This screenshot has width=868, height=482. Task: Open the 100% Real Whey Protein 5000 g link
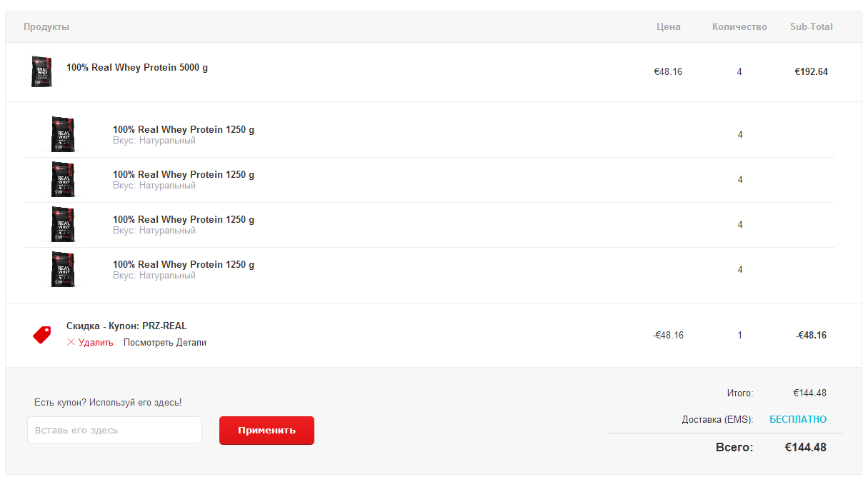(137, 68)
